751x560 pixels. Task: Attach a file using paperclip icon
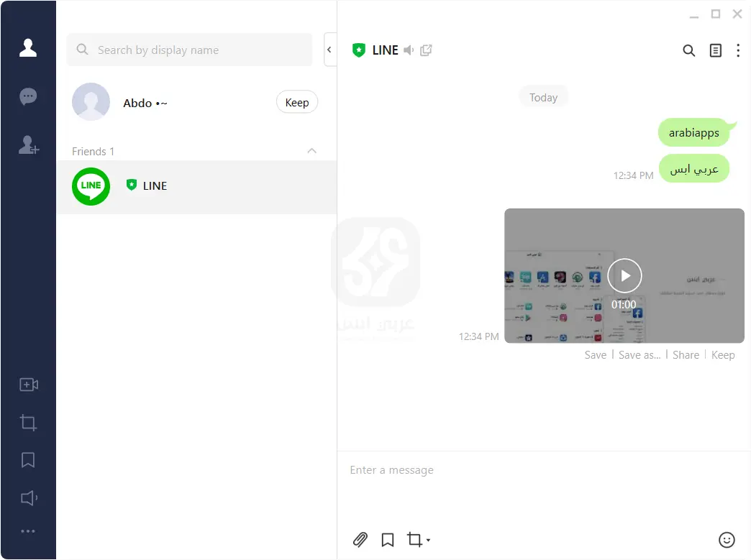coord(360,540)
